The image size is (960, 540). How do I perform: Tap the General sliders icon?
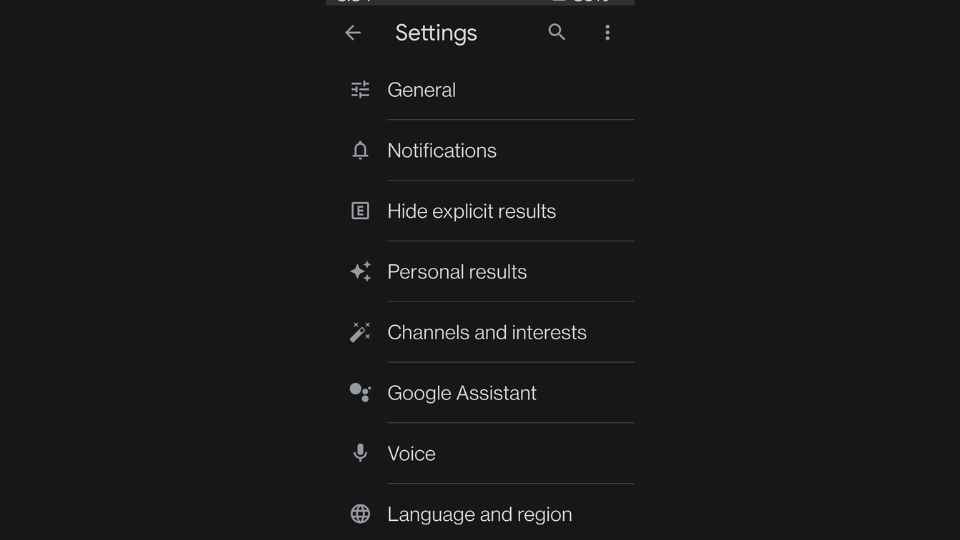pyautogui.click(x=360, y=90)
